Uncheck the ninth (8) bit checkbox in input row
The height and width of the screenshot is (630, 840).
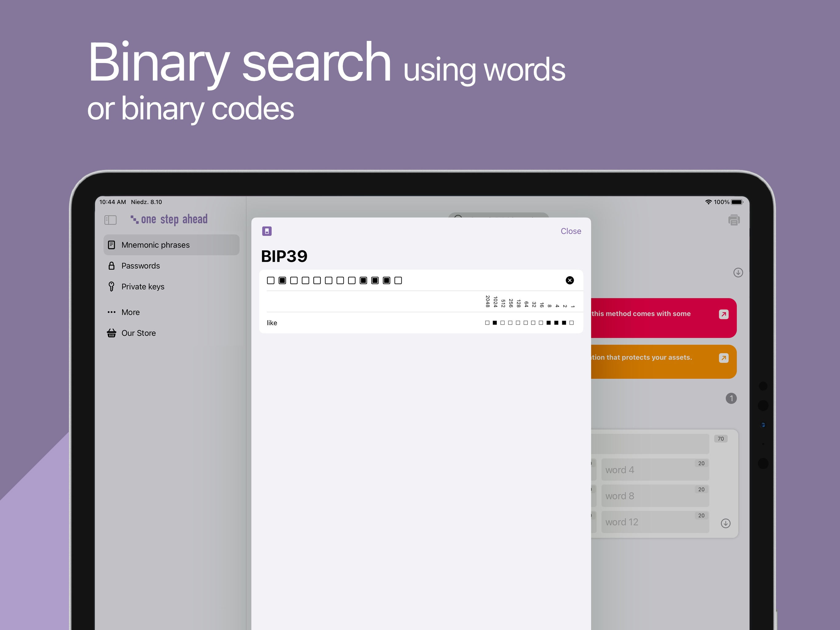point(363,281)
